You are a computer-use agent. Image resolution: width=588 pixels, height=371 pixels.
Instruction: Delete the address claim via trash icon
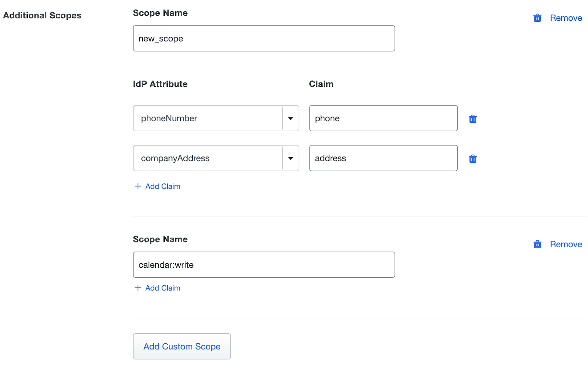pyautogui.click(x=473, y=159)
